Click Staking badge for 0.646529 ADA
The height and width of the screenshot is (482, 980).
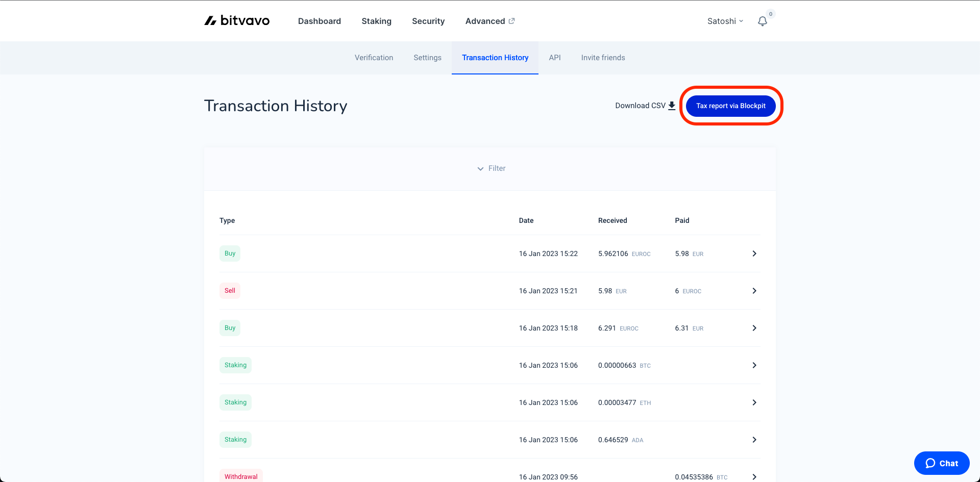click(235, 440)
